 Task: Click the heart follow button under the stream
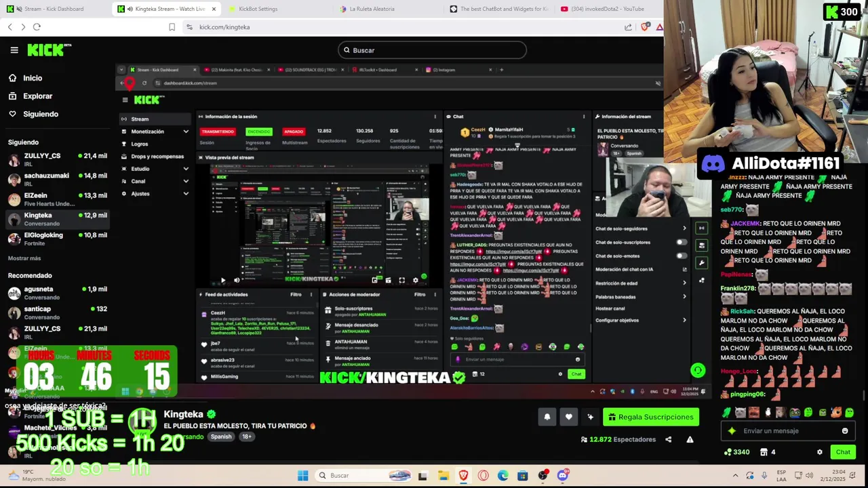[569, 417]
